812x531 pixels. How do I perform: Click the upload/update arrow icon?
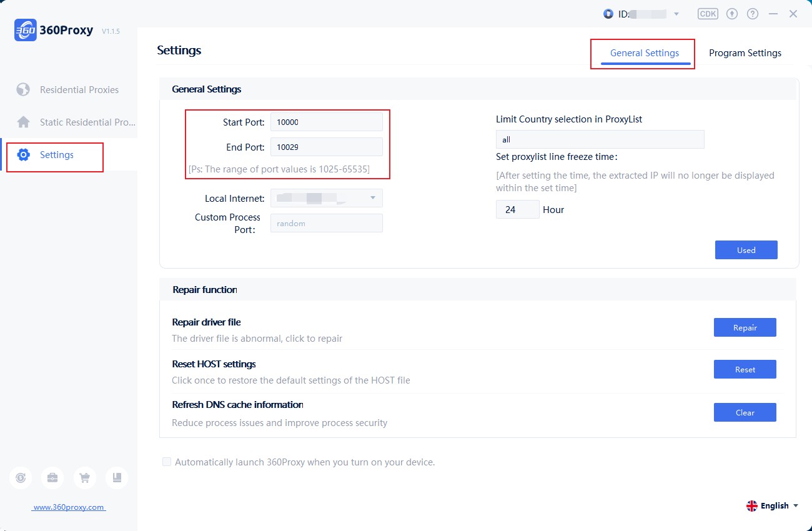click(x=732, y=14)
